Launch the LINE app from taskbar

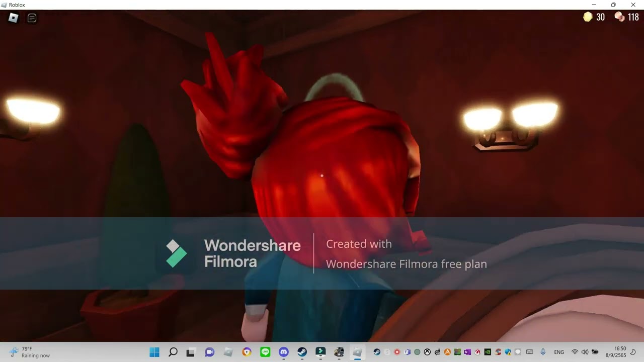265,352
